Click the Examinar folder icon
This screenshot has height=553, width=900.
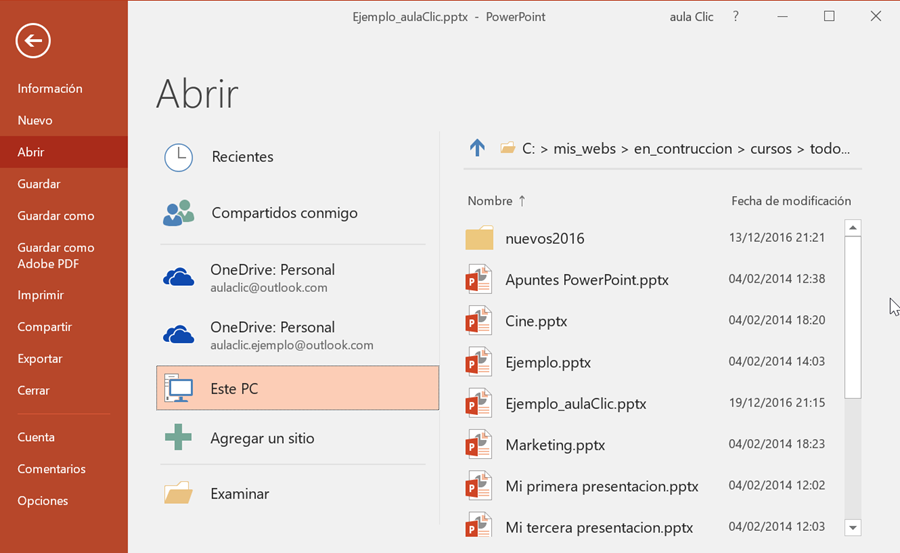178,494
